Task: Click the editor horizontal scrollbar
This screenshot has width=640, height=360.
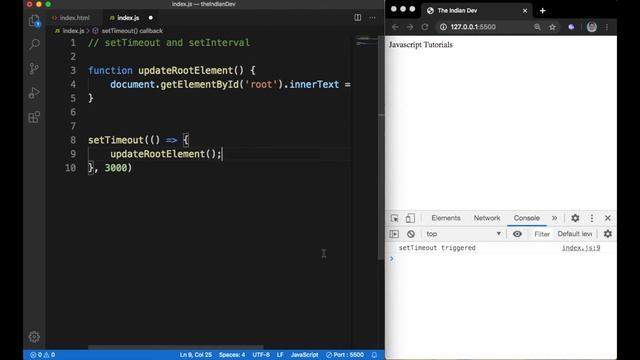Action: point(176,347)
